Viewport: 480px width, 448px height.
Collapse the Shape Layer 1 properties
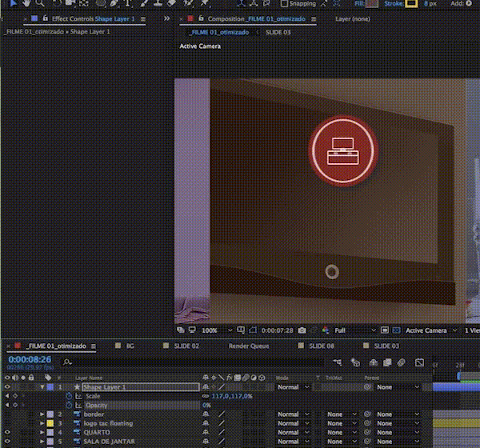point(42,387)
